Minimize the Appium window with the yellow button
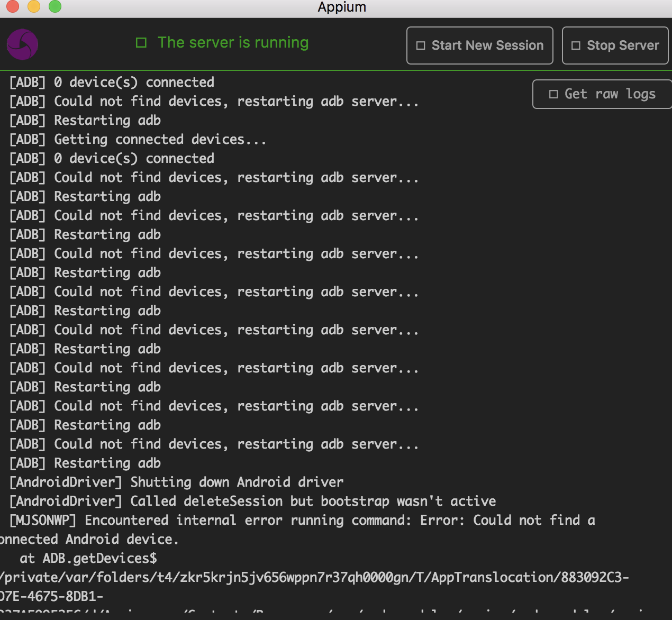The width and height of the screenshot is (672, 620). (34, 6)
